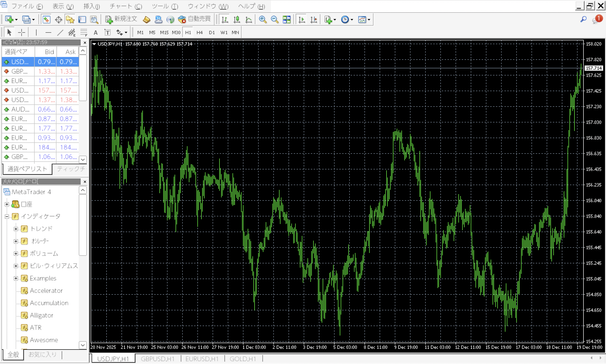Toggle the chart shift button
Screen dimensions: 606x364
pyautogui.click(x=314, y=19)
